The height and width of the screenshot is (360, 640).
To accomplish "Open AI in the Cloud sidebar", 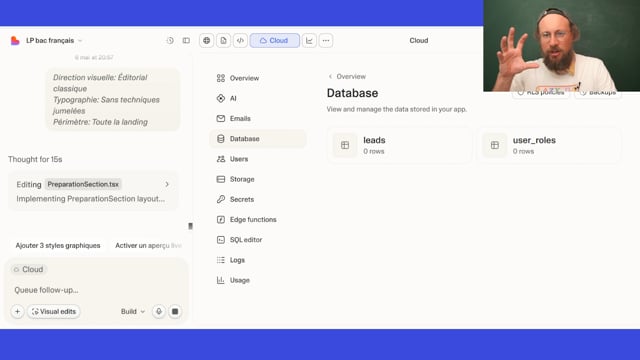I will pos(258,98).
